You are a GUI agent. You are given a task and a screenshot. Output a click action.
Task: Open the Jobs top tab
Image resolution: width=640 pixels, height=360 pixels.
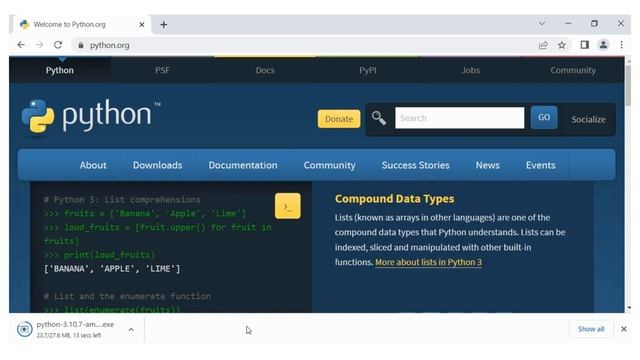[471, 70]
